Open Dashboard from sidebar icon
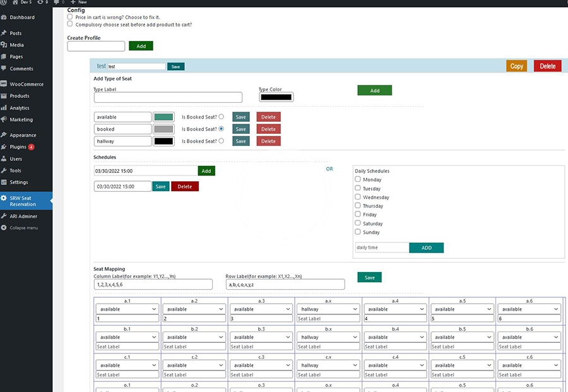Image resolution: width=568 pixels, height=392 pixels. 4,17
